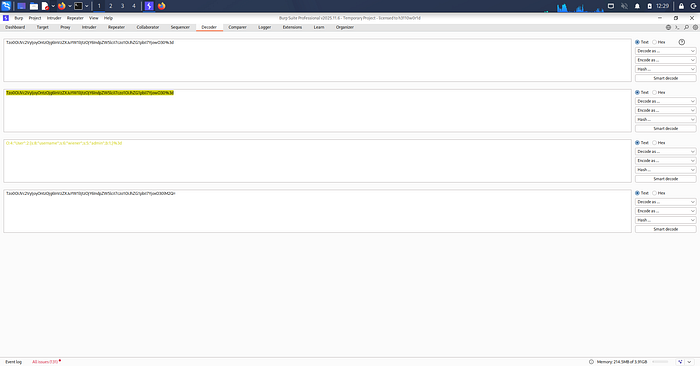Click the Burp AI sparkle icon in status bar

680,362
